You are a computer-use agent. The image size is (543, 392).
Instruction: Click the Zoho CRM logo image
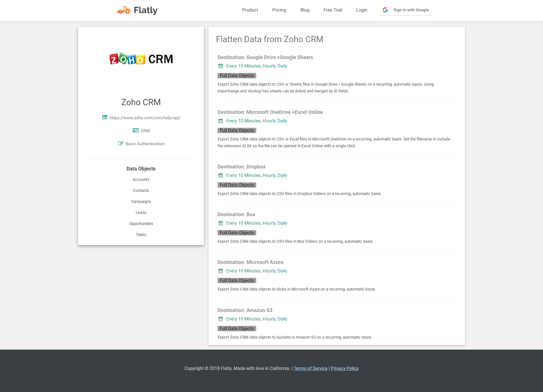click(x=141, y=59)
